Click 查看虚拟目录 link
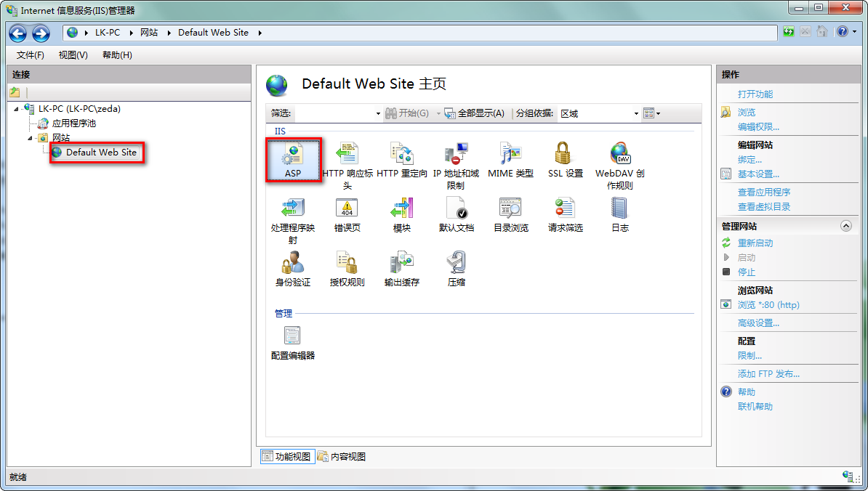The height and width of the screenshot is (491, 868). pos(764,206)
